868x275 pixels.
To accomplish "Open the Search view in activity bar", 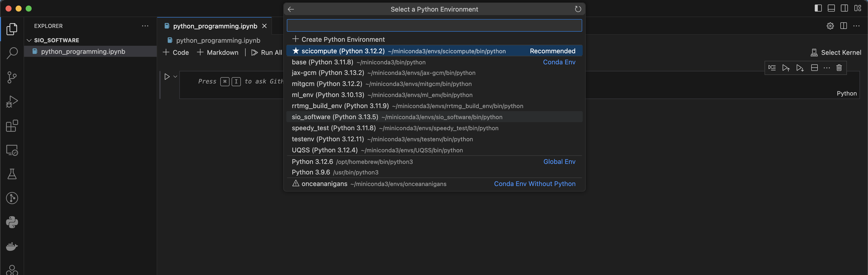I will pos(12,53).
